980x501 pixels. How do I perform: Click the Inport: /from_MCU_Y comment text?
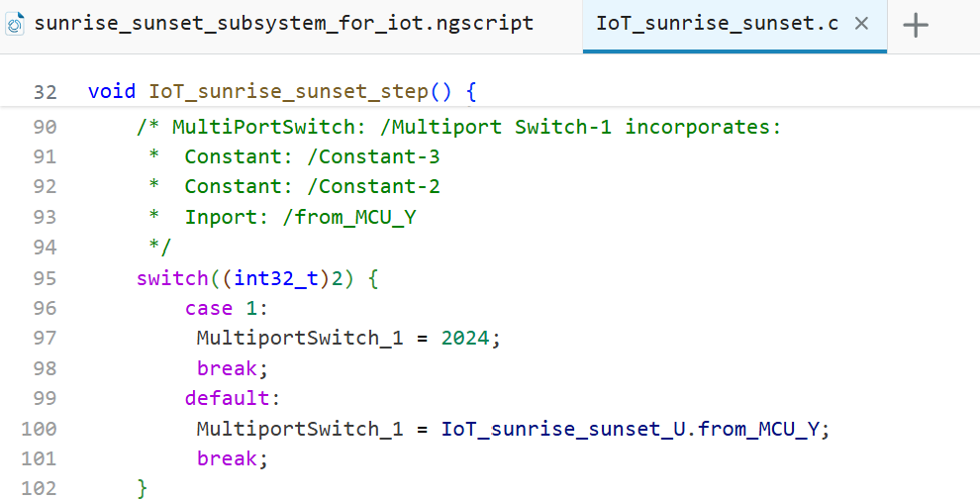(x=300, y=218)
